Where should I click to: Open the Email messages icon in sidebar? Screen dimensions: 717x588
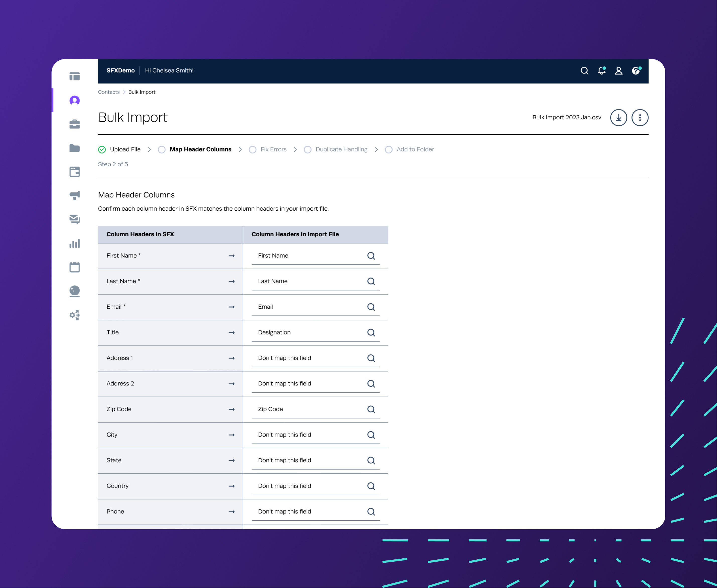75,219
